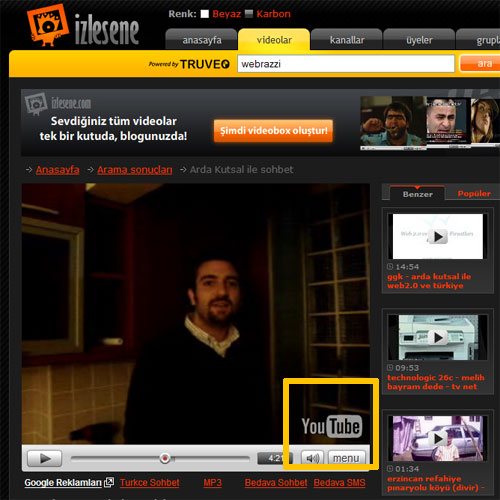
Task: Click the video time display
Action: pyautogui.click(x=275, y=458)
